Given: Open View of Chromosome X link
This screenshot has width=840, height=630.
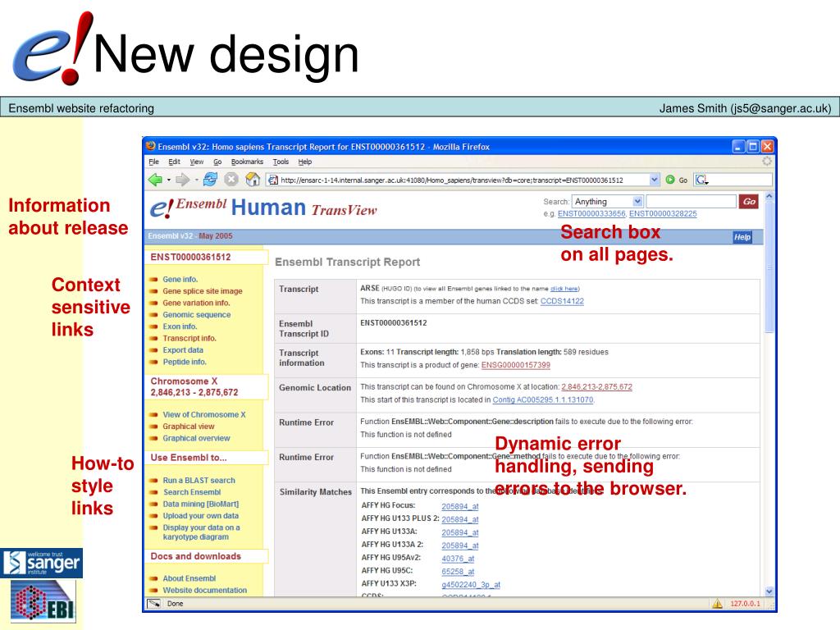Looking at the screenshot, I should [x=204, y=414].
